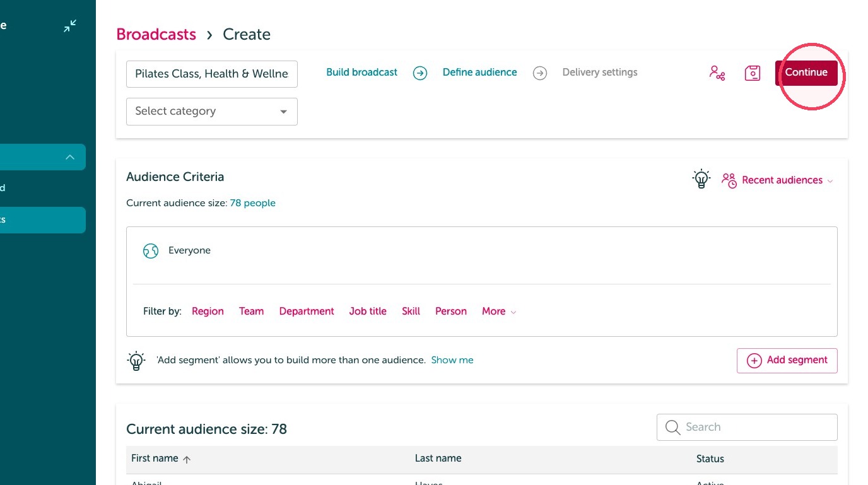The image size is (868, 485).
Task: Click the Status column header
Action: click(710, 459)
